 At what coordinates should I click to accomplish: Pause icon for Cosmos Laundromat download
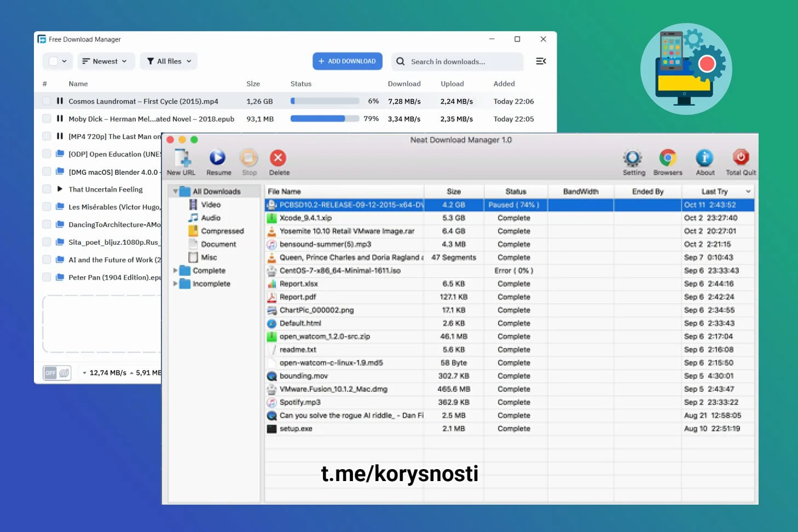(x=60, y=101)
